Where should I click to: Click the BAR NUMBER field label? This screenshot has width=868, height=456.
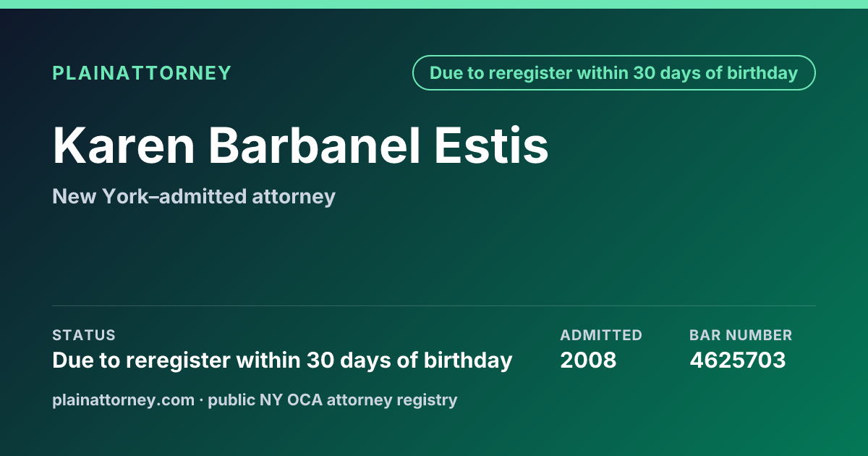(x=741, y=335)
